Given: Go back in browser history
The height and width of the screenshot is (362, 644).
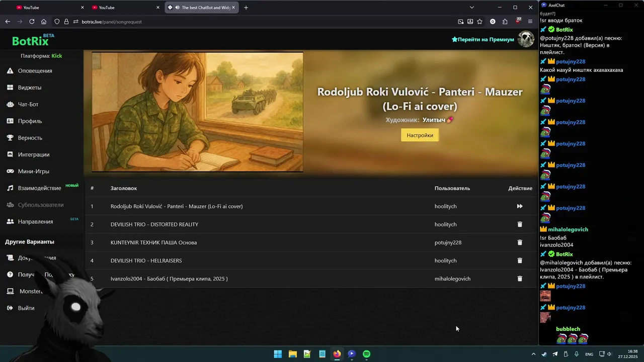Looking at the screenshot, I should (8, 22).
